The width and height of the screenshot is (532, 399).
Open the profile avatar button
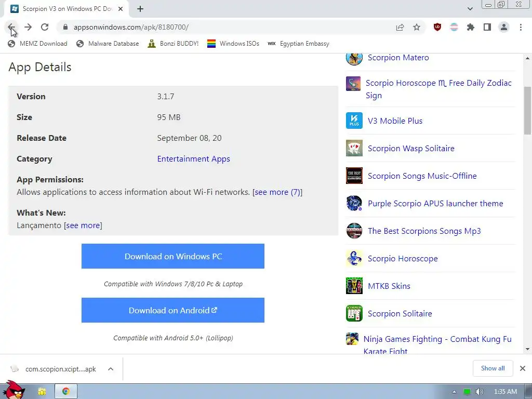[x=504, y=27]
